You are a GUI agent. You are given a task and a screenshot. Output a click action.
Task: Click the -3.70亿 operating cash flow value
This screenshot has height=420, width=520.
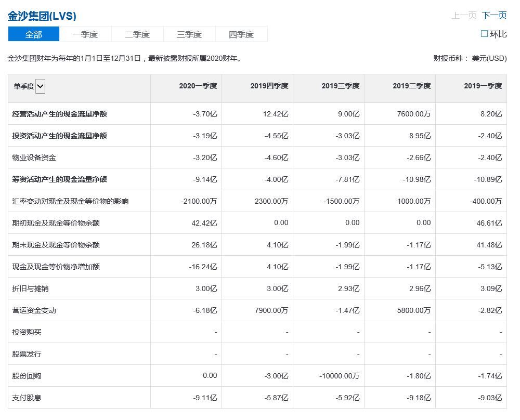(x=205, y=114)
